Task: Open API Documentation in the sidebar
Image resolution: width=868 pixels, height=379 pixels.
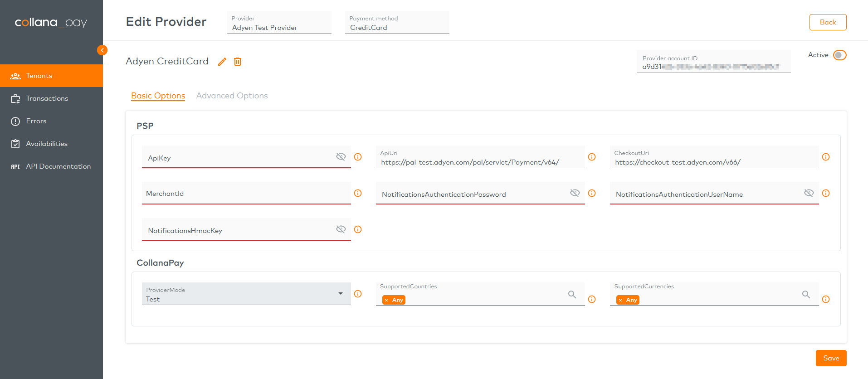Action: pyautogui.click(x=51, y=166)
